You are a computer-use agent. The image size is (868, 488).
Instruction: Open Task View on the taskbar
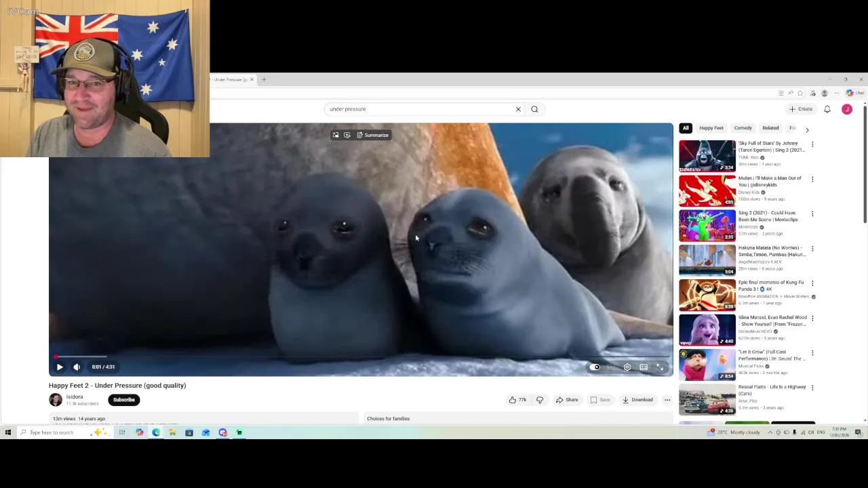coord(122,432)
